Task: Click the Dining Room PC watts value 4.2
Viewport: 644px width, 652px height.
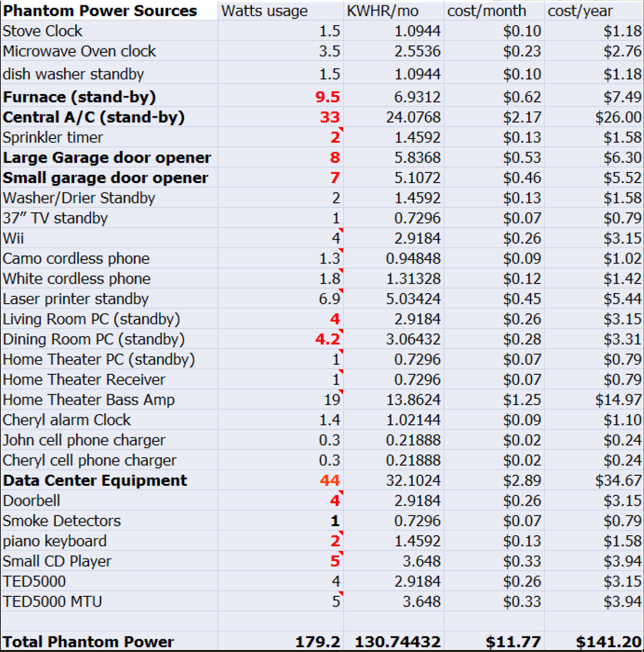Action: pyautogui.click(x=328, y=339)
